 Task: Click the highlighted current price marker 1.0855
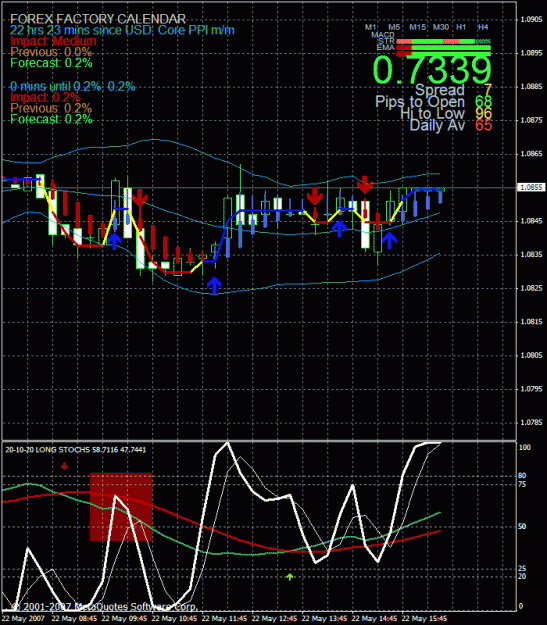[531, 187]
